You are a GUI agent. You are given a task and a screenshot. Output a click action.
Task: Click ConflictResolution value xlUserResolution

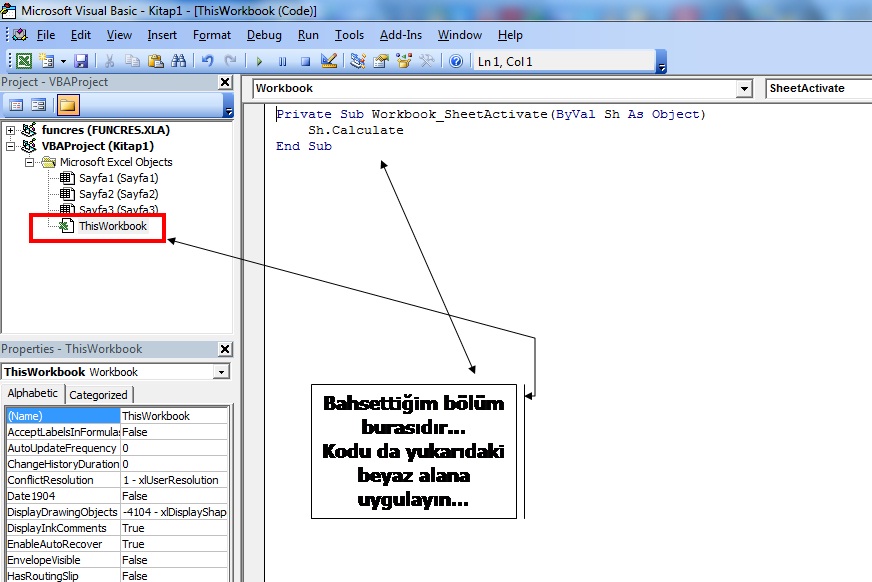(175, 480)
